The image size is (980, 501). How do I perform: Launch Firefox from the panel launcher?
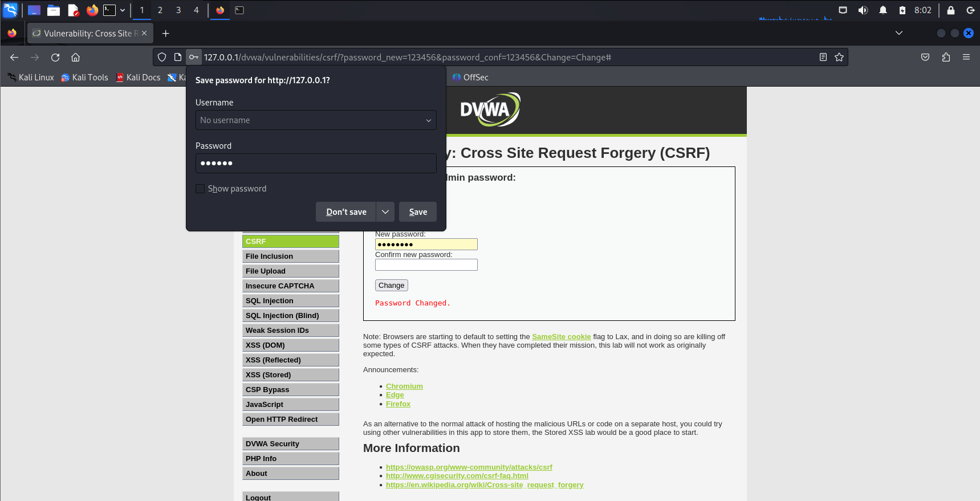(x=92, y=10)
